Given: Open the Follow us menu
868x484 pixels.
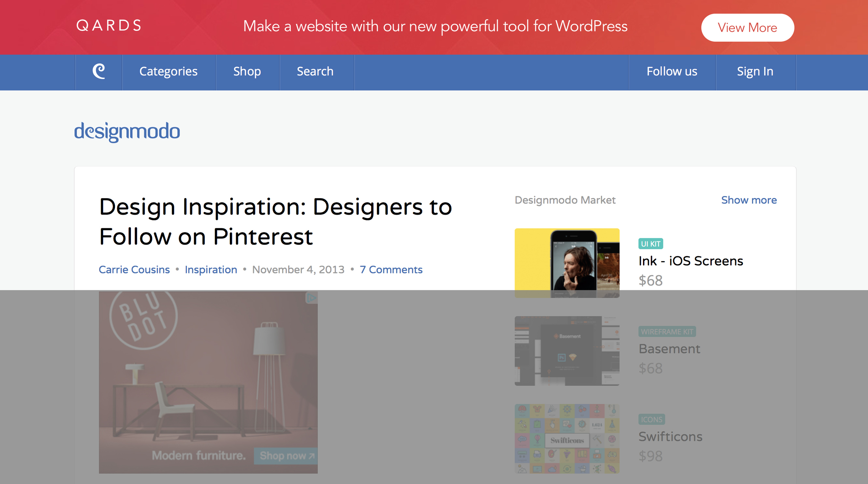Looking at the screenshot, I should [672, 71].
